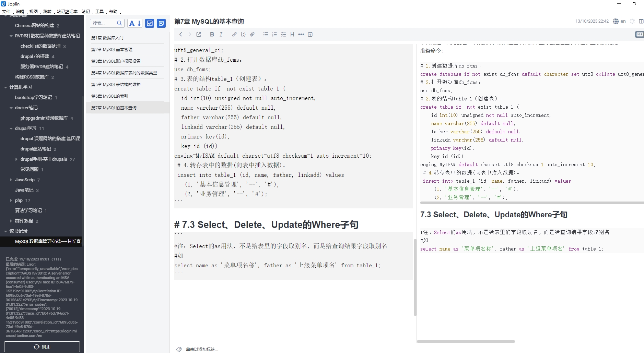Click the note title field

[x=372, y=21]
